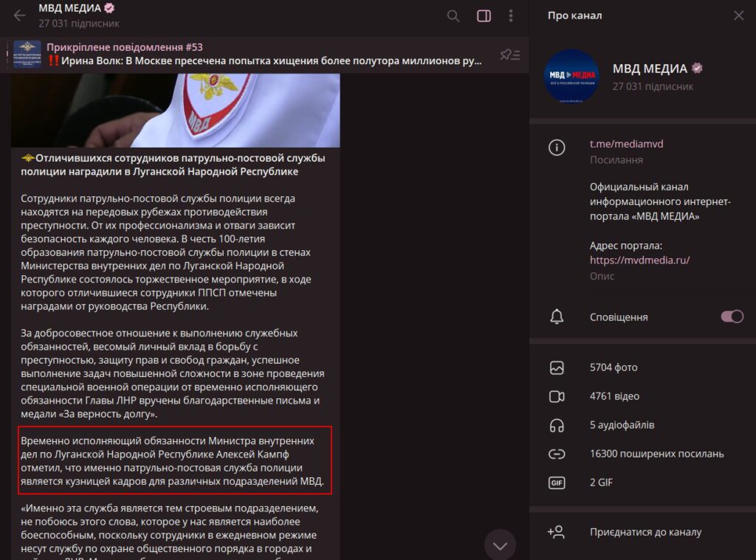The height and width of the screenshot is (560, 756).
Task: Click the pinned messages list icon
Action: point(509,55)
